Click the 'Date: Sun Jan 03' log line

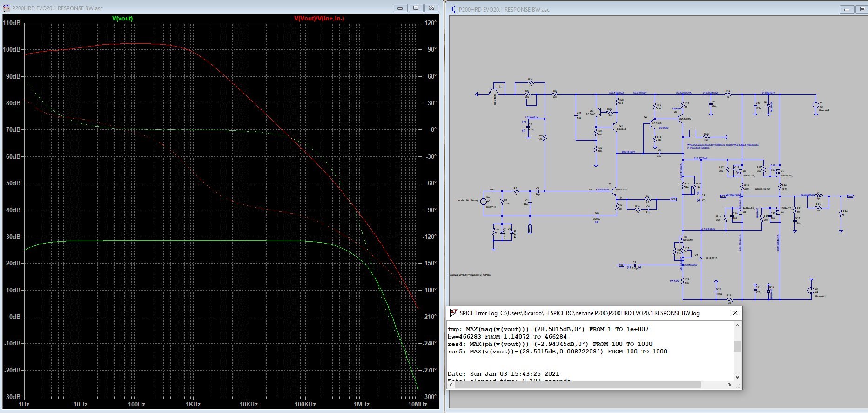tap(503, 374)
